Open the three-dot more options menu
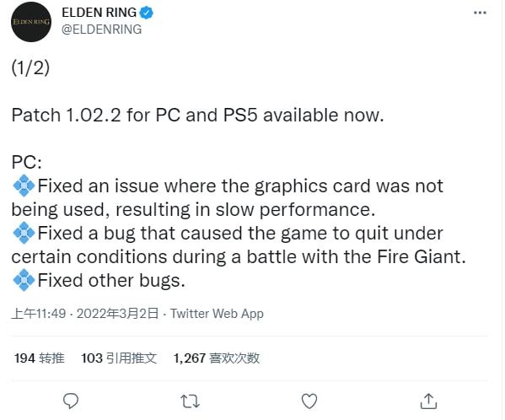 point(480,13)
